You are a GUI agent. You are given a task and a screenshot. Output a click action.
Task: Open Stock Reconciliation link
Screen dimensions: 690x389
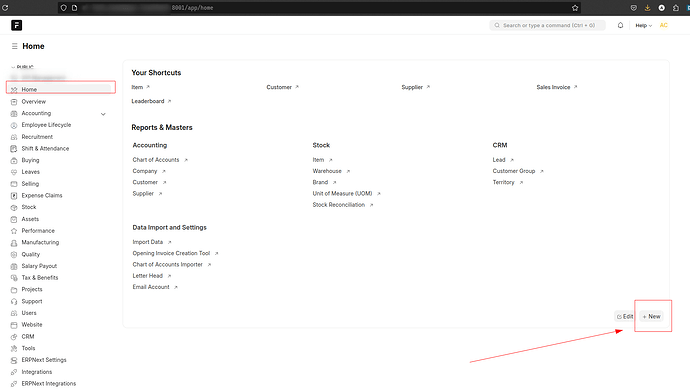pyautogui.click(x=339, y=205)
